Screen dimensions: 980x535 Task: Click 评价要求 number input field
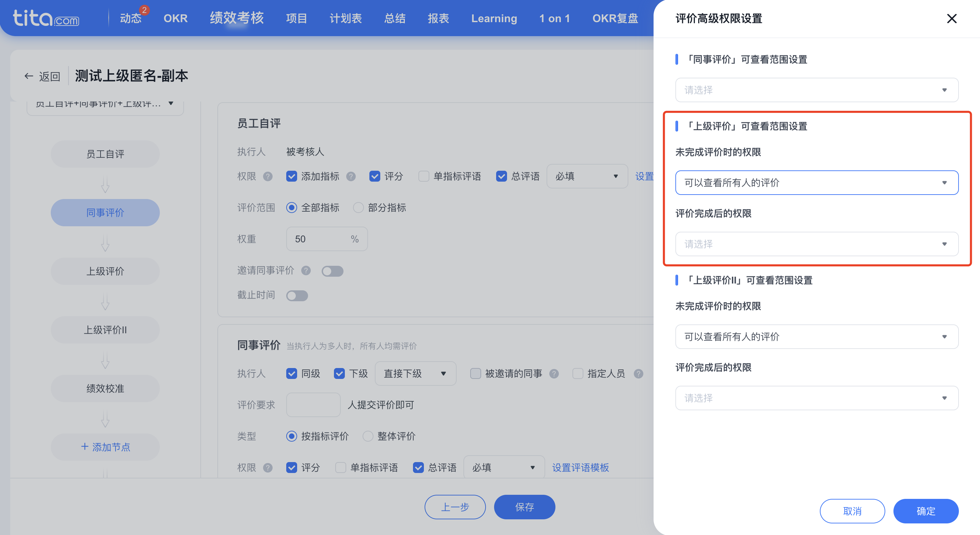tap(313, 405)
